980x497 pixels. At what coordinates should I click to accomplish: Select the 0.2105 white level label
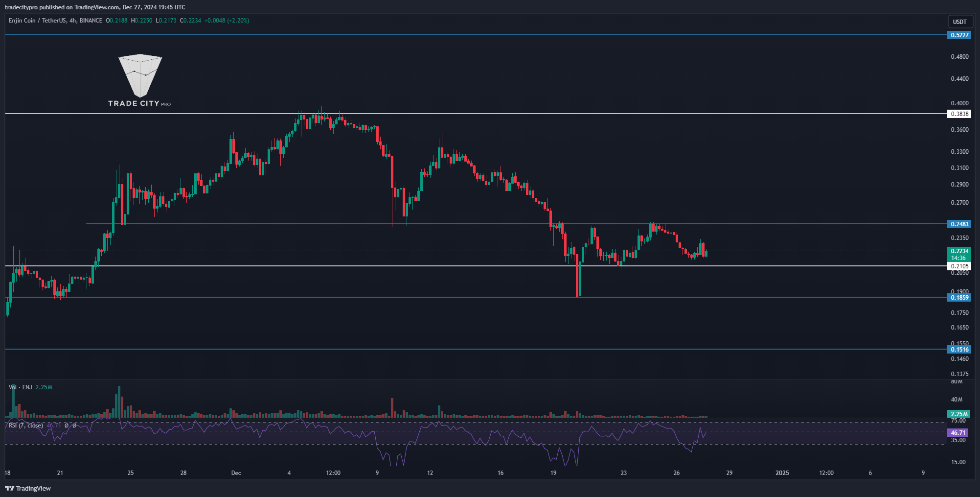pyautogui.click(x=959, y=266)
